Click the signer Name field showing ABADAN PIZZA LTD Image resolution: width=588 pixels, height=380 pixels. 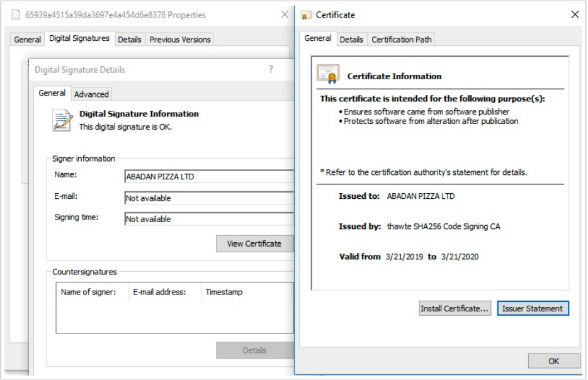tap(209, 177)
